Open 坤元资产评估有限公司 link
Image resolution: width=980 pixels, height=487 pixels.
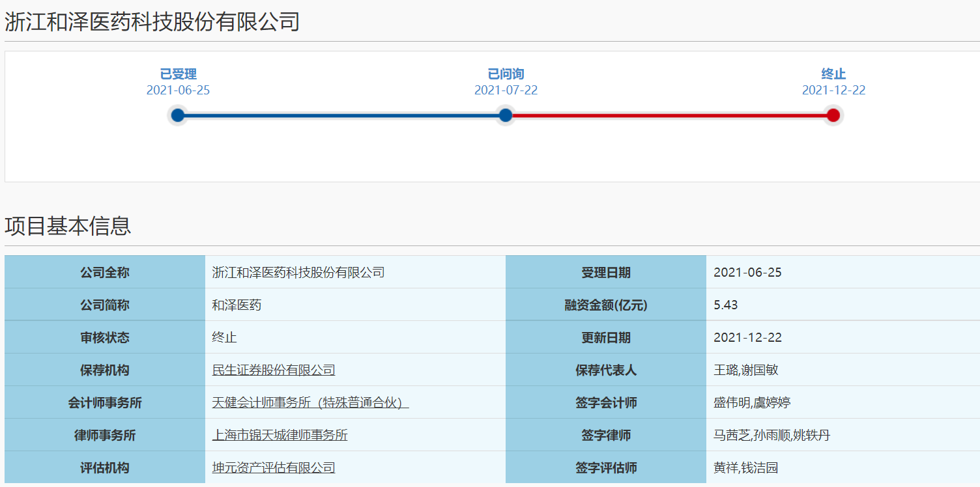pos(274,467)
